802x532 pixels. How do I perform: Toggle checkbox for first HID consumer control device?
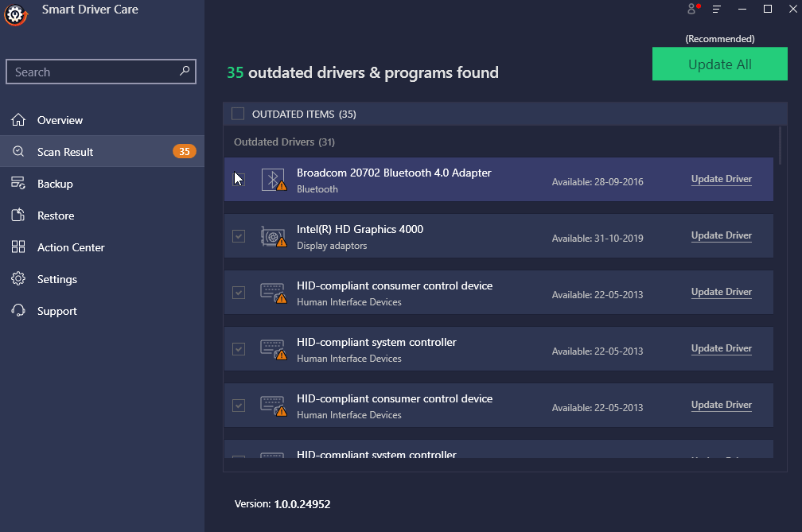coord(239,293)
